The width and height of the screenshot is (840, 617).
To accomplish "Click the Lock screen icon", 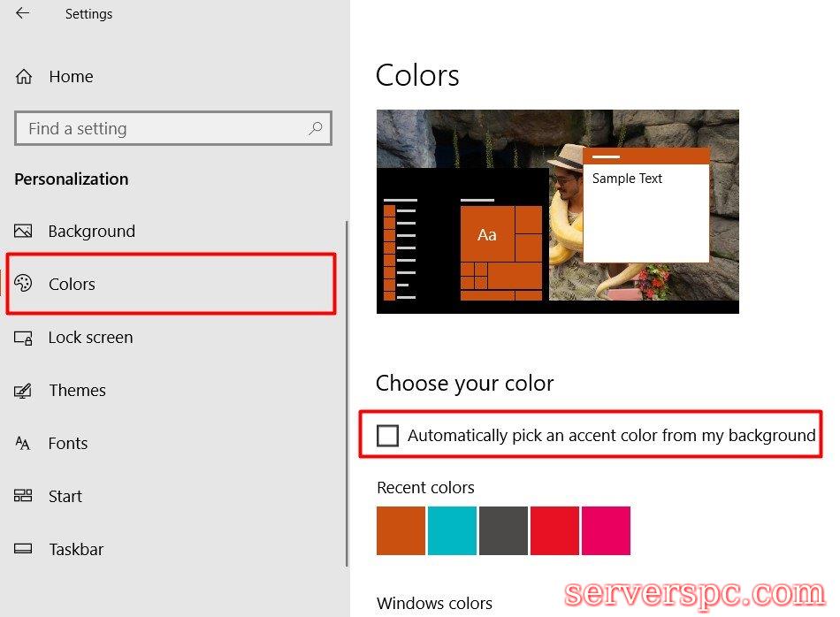I will point(23,338).
